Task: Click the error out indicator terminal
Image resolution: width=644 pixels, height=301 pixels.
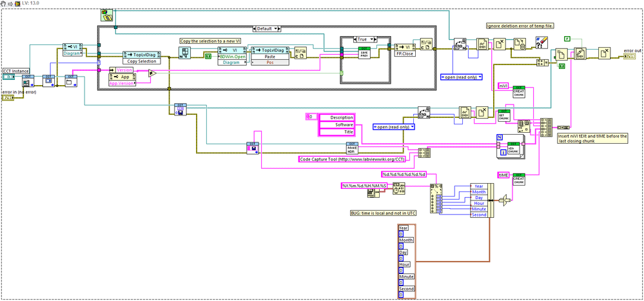Action: [x=630, y=57]
